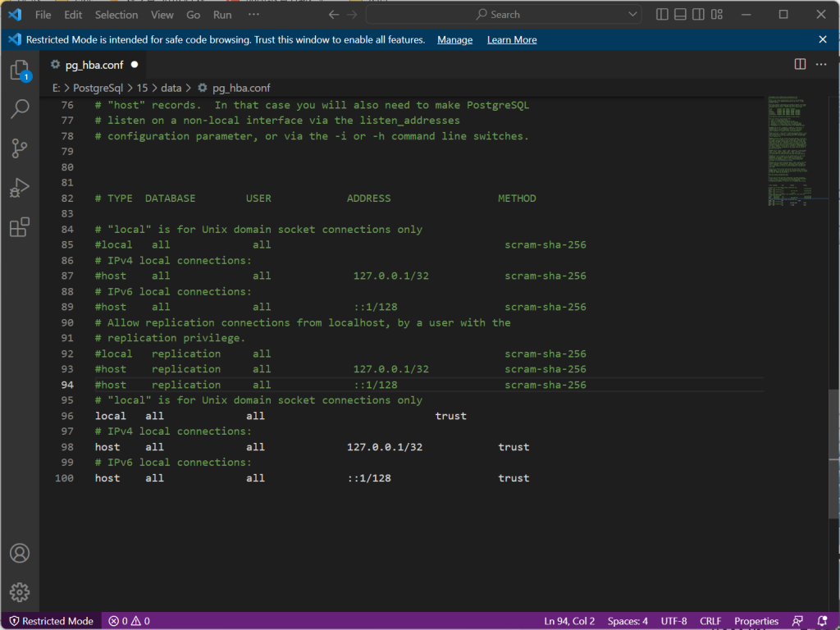840x630 pixels.
Task: Click the editor vertical scrollbar thumb
Action: click(833, 454)
